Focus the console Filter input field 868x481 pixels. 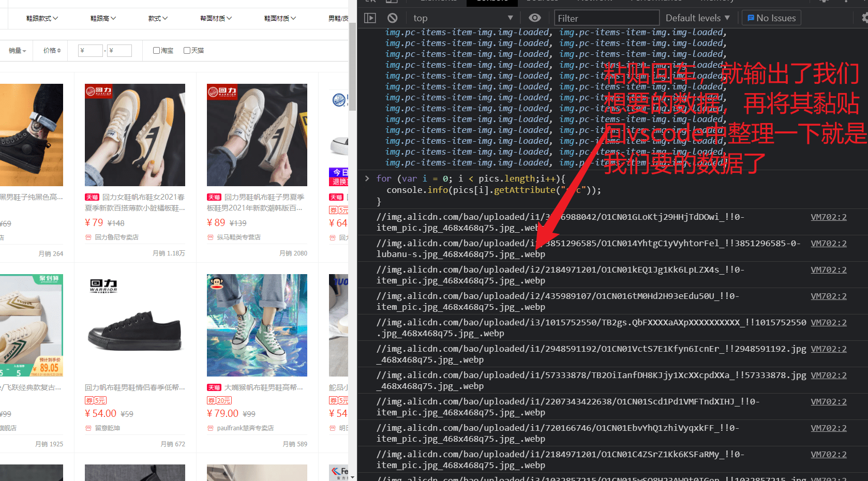click(607, 18)
